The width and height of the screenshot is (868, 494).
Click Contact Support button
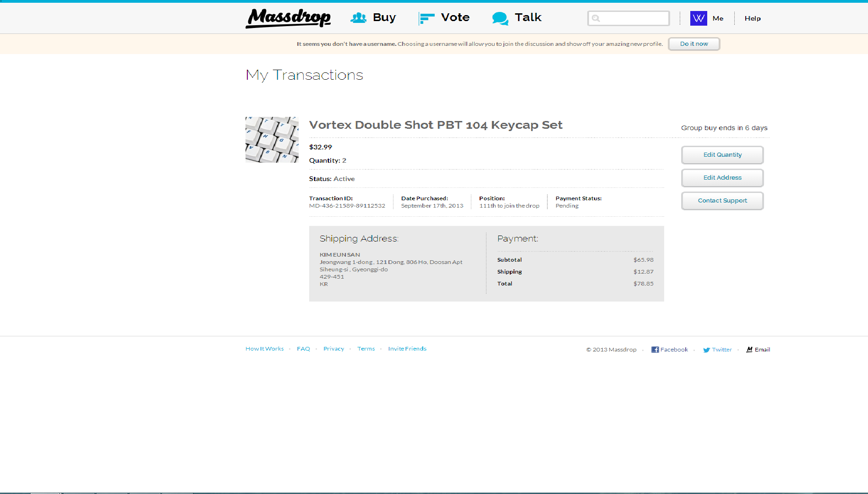tap(722, 201)
